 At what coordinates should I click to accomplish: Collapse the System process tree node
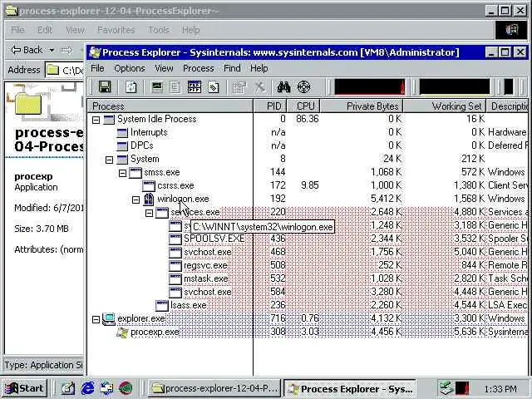click(109, 160)
